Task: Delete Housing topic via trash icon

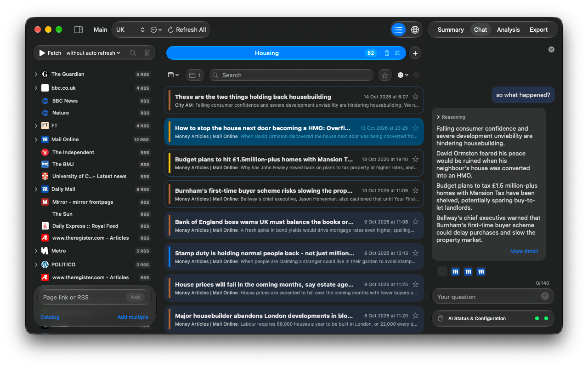Action: tap(387, 53)
